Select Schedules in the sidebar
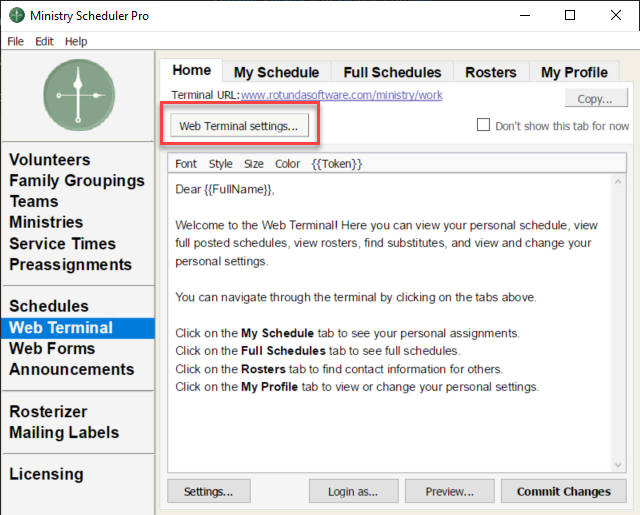 coord(49,306)
